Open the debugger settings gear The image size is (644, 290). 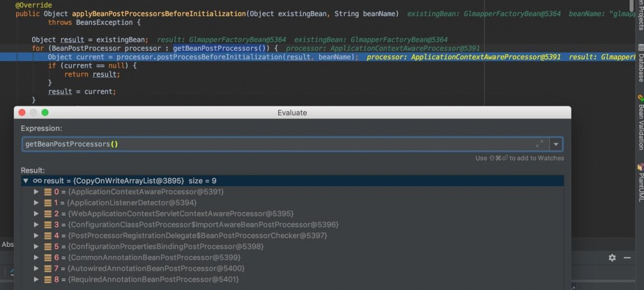[x=612, y=257]
